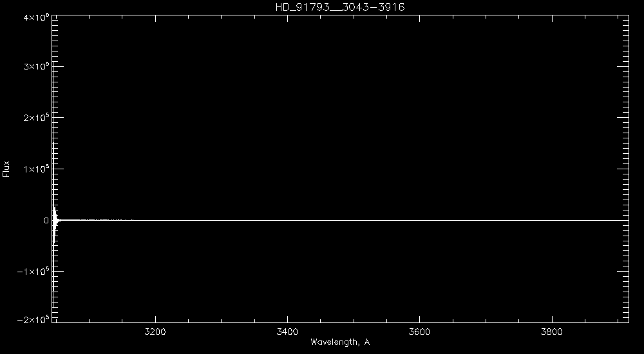This screenshot has width=644, height=354.
Task: Click the −1×10⁵ y-axis tick label
Action: point(34,271)
